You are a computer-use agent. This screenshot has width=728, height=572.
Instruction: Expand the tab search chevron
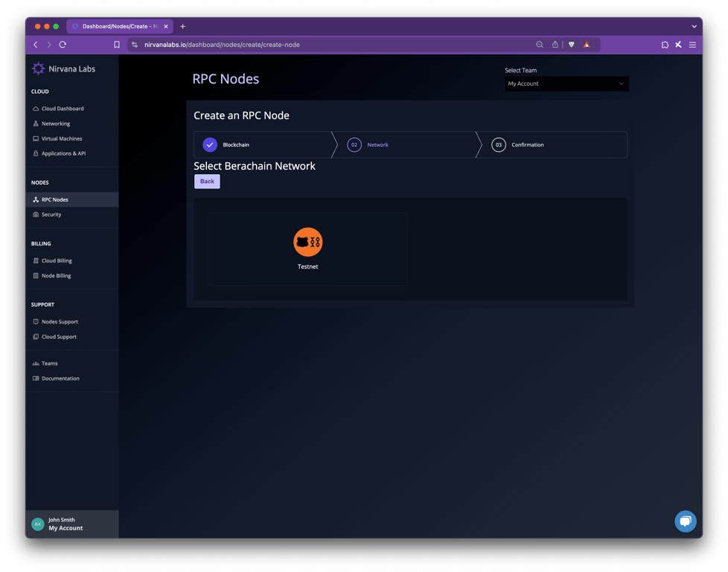coord(694,27)
